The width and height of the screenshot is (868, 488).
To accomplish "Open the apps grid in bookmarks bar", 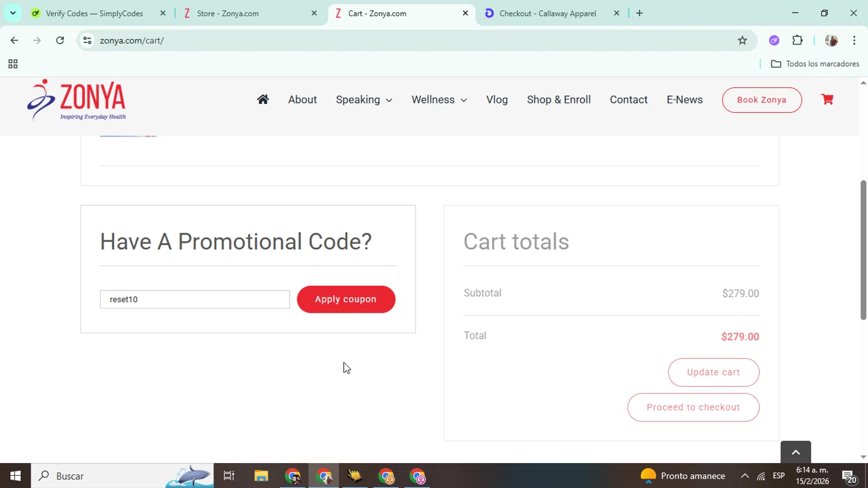I will [13, 64].
